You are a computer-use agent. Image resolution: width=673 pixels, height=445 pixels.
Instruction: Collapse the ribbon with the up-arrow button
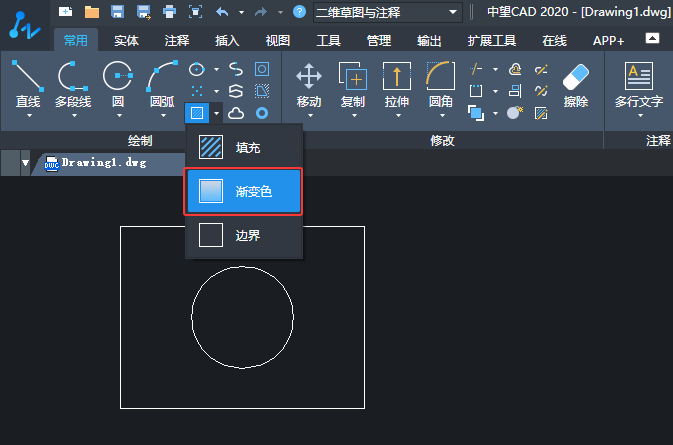[x=652, y=38]
